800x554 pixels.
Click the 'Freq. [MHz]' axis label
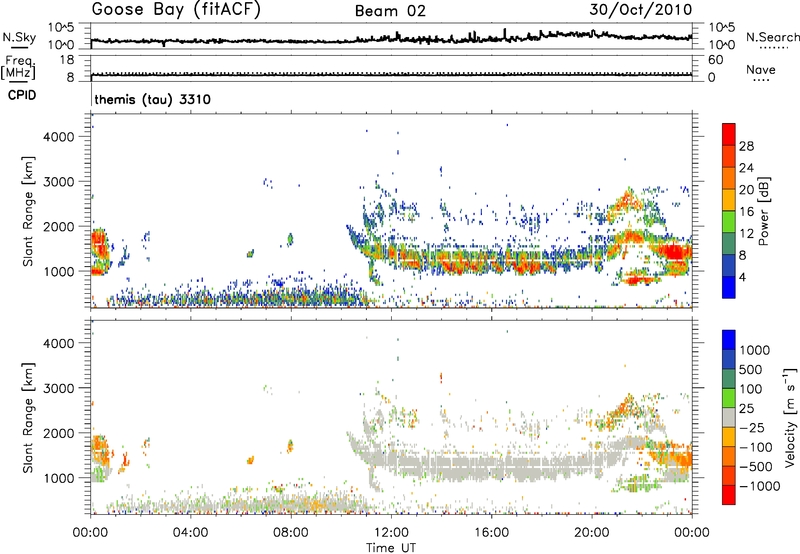pyautogui.click(x=18, y=68)
